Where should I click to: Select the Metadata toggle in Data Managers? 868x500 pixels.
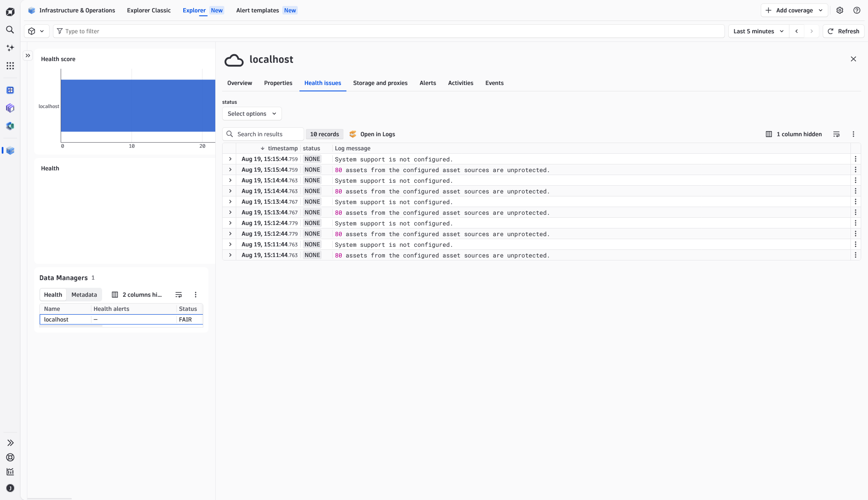point(84,295)
